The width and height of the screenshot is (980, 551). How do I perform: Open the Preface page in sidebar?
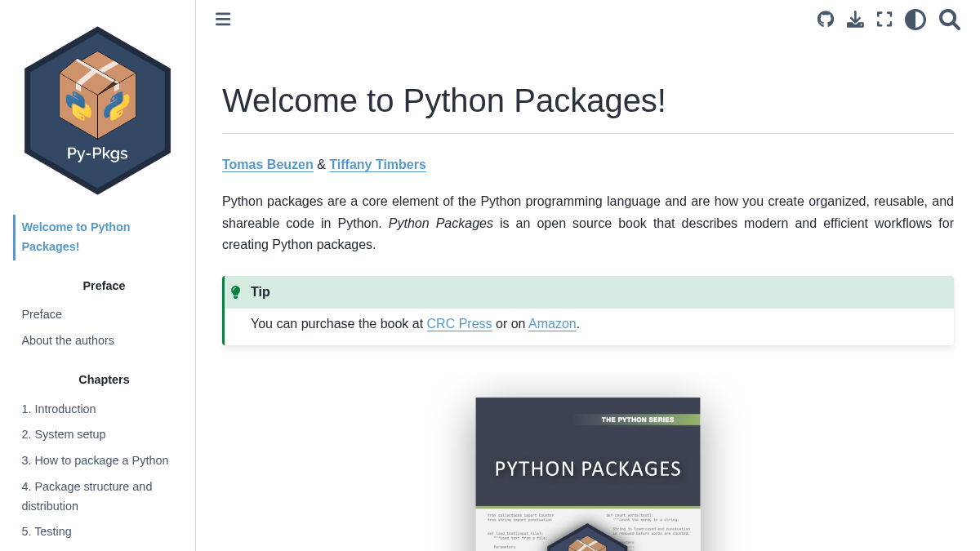[42, 314]
